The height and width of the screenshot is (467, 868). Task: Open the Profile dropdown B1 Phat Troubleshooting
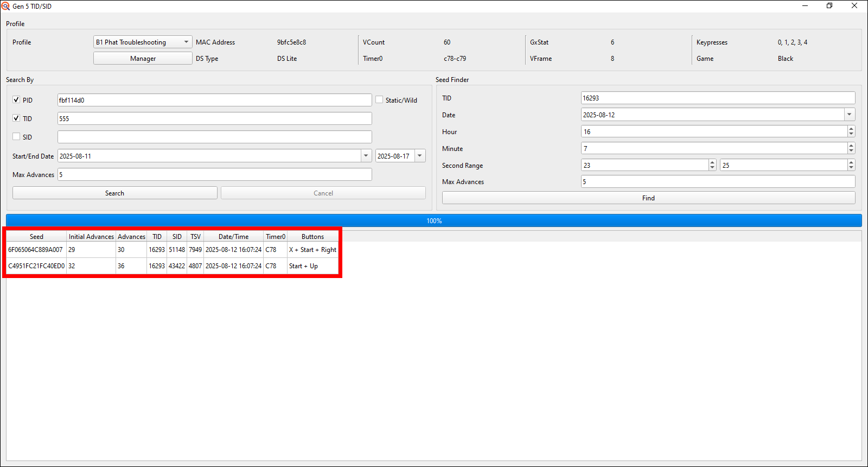click(x=143, y=42)
